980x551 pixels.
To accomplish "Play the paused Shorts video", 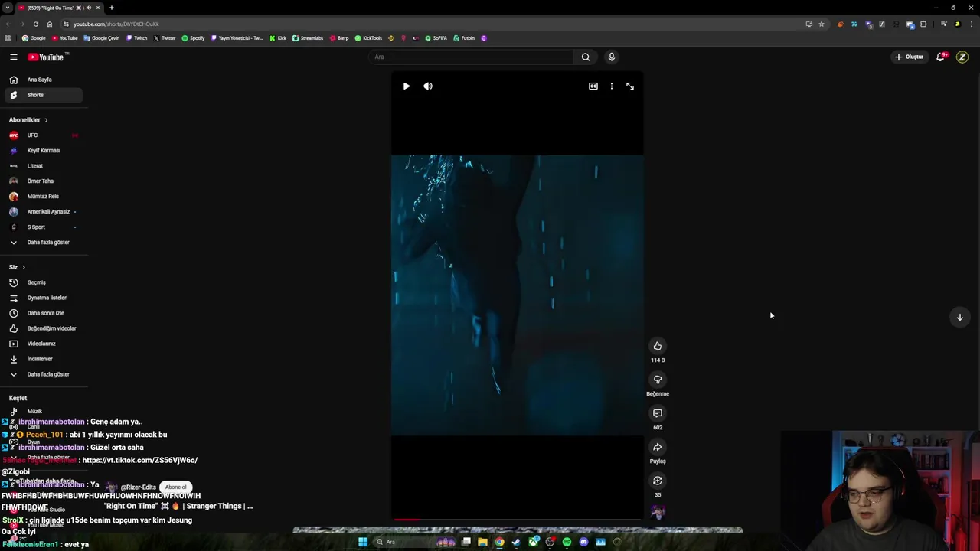I will 407,86.
